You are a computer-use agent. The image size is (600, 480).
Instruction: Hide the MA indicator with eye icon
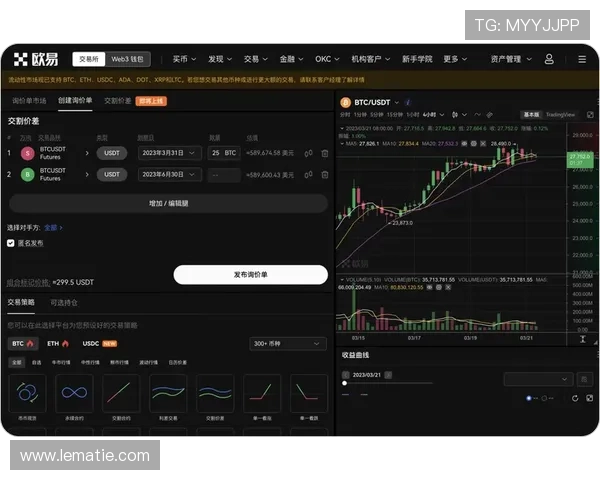[x=464, y=144]
